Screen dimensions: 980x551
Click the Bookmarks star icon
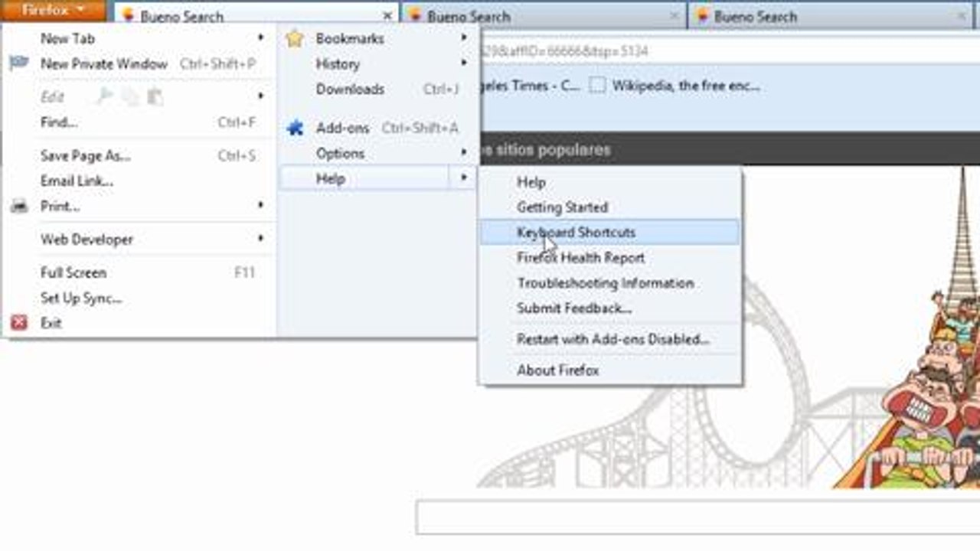[x=295, y=38]
